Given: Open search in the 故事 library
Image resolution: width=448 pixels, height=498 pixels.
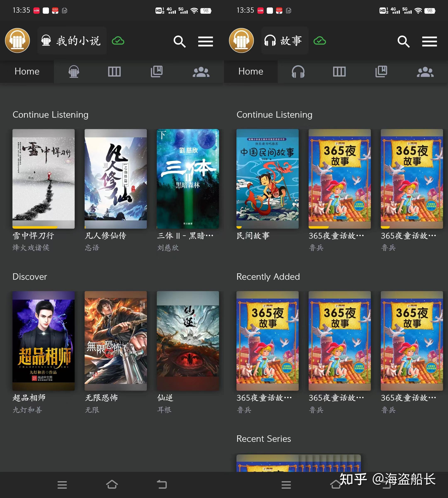Looking at the screenshot, I should (403, 41).
